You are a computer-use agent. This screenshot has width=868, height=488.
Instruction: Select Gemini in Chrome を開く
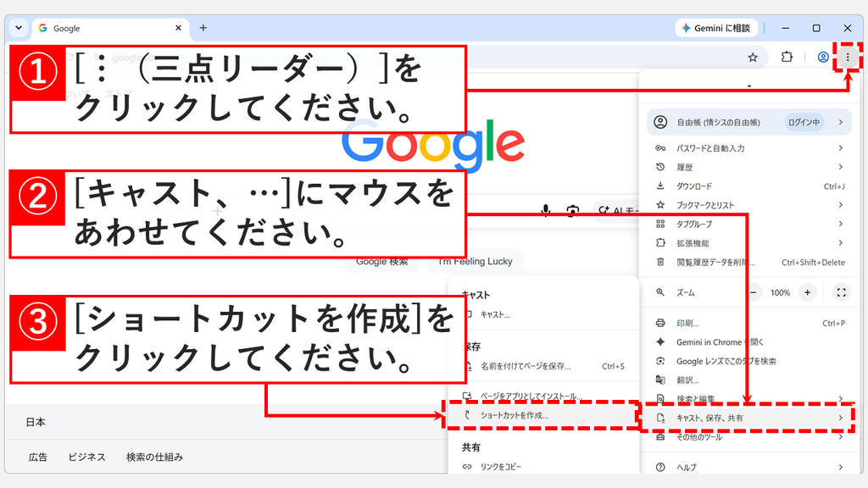click(749, 342)
